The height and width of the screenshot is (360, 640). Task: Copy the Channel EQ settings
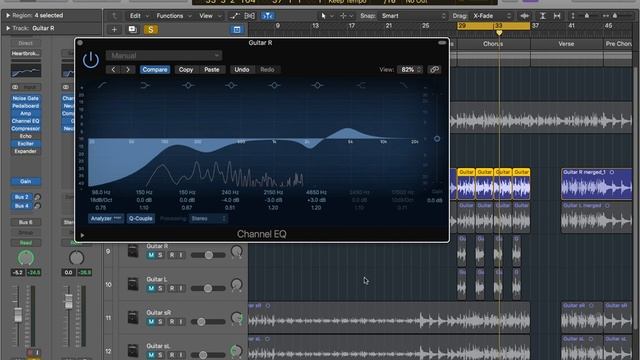point(186,69)
